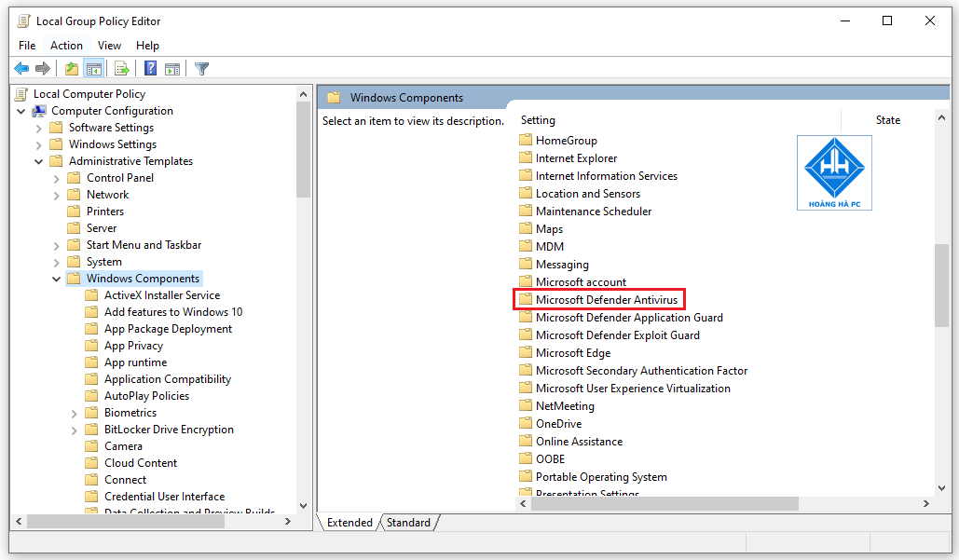959x560 pixels.
Task: Expand the System node
Action: click(56, 262)
